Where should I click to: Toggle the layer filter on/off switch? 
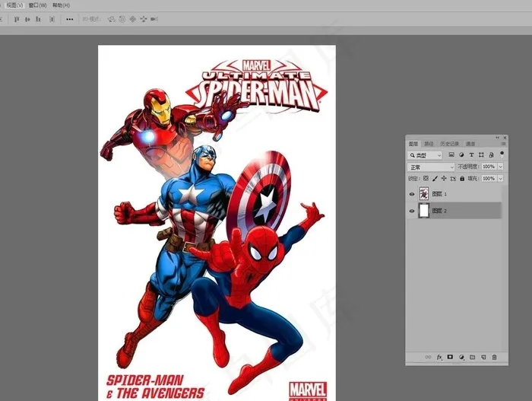501,154
